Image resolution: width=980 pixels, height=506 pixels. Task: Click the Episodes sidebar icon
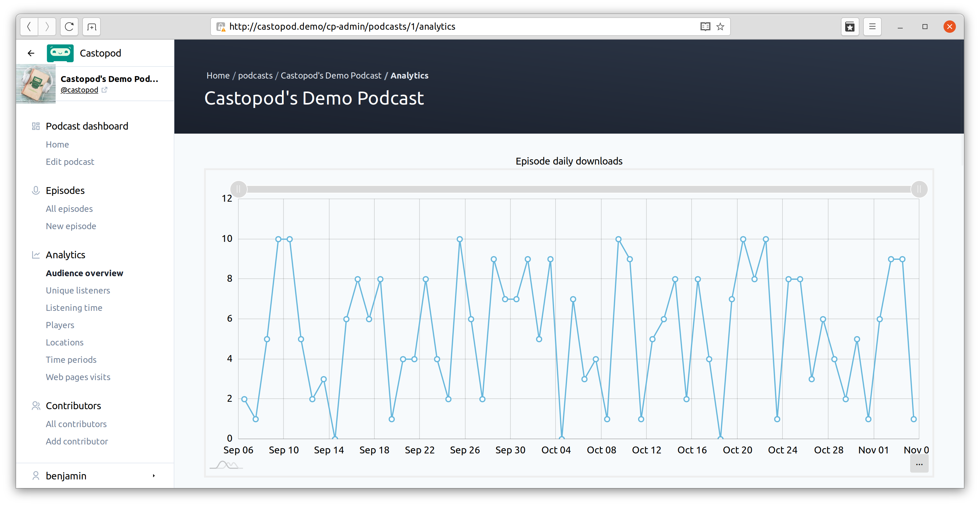[36, 191]
